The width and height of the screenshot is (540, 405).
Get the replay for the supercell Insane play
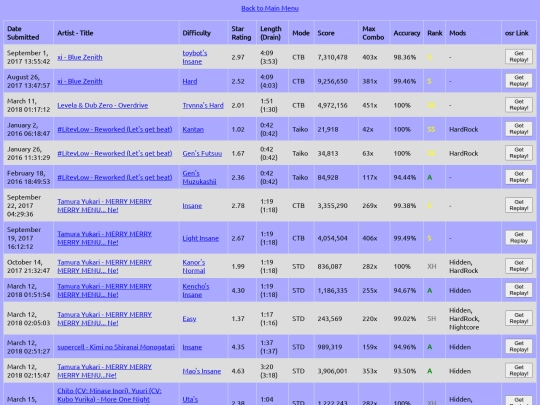519,347
